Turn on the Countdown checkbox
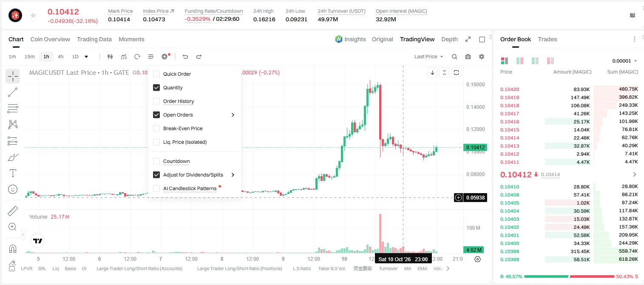 click(x=156, y=161)
